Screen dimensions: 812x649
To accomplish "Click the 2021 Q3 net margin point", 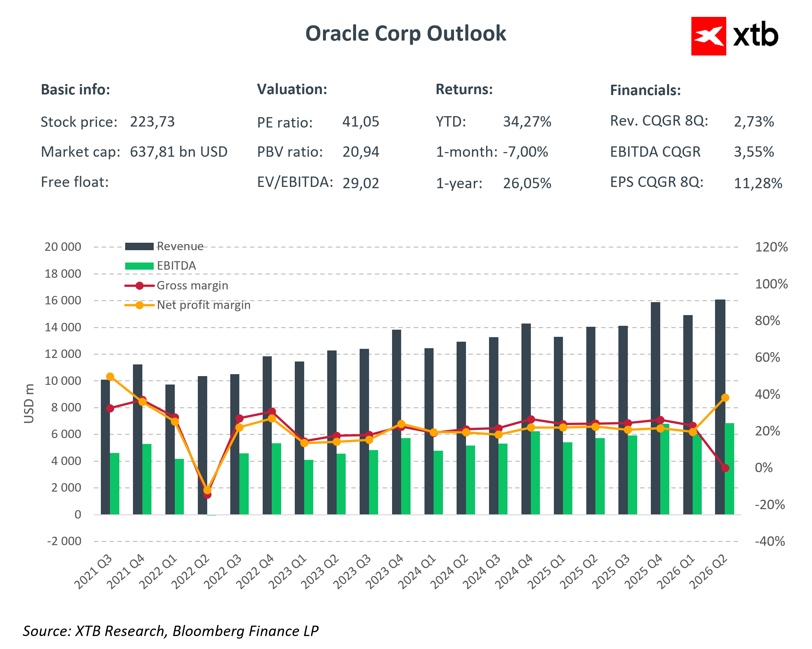I will point(110,376).
